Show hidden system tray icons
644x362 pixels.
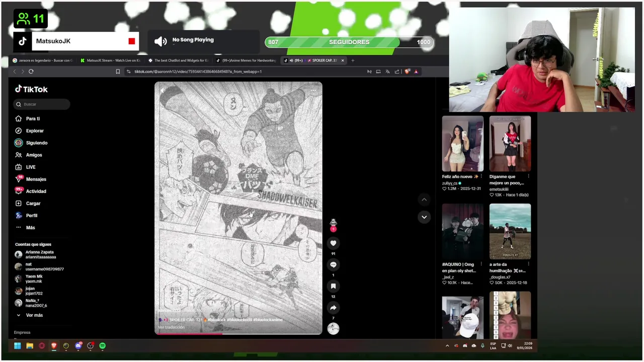pos(447,346)
